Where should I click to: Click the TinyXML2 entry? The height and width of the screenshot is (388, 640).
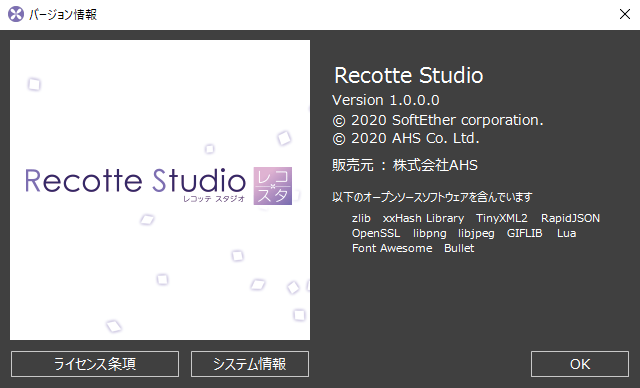pyautogui.click(x=502, y=218)
